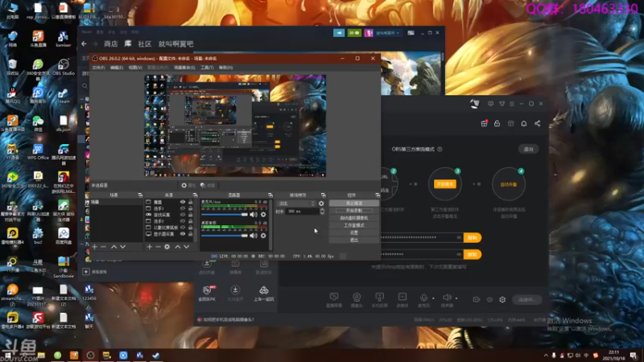This screenshot has height=362, width=644.
Task: Open the 编辑(E) menu in OBS
Action: point(117,68)
